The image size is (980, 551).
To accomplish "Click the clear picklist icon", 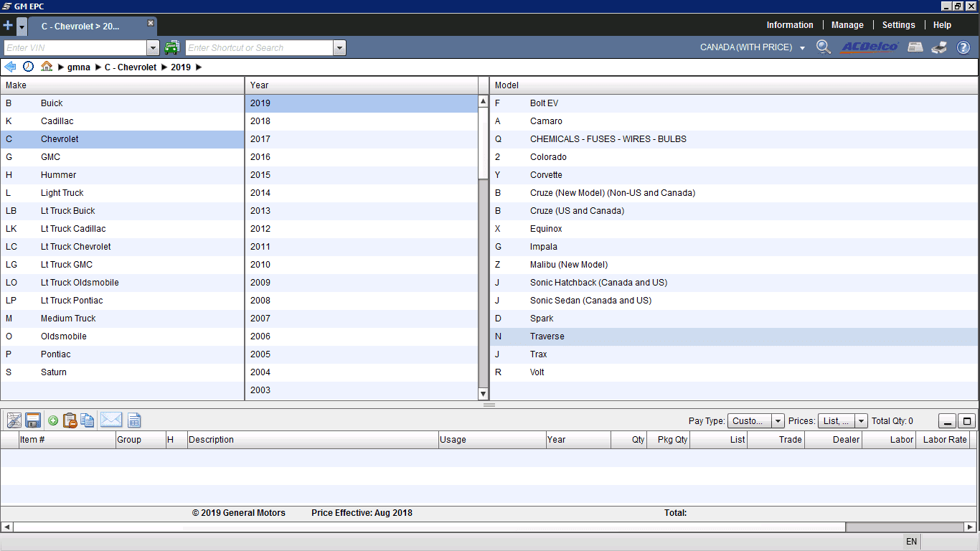I will coord(14,420).
